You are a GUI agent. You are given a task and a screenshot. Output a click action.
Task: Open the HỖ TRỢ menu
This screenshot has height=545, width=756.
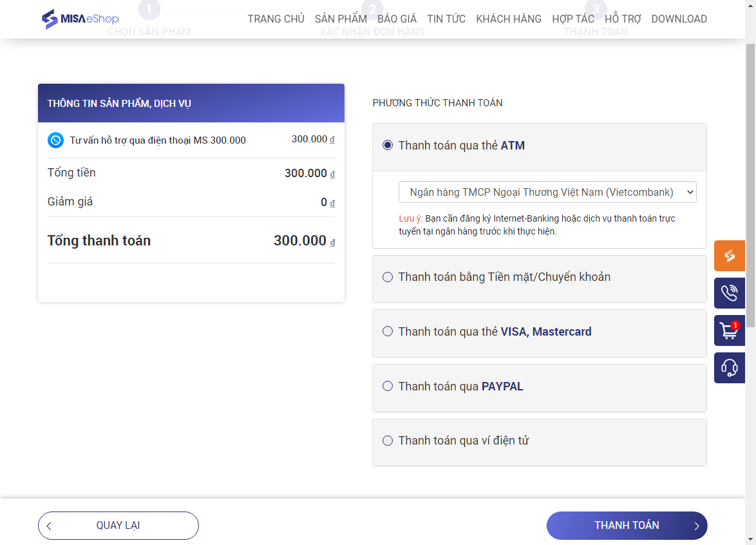click(x=623, y=19)
